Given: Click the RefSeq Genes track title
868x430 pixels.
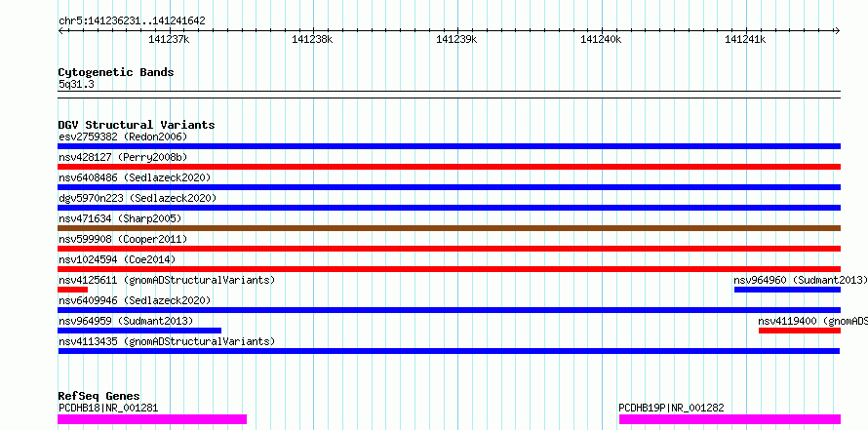Looking at the screenshot, I should (x=99, y=396).
